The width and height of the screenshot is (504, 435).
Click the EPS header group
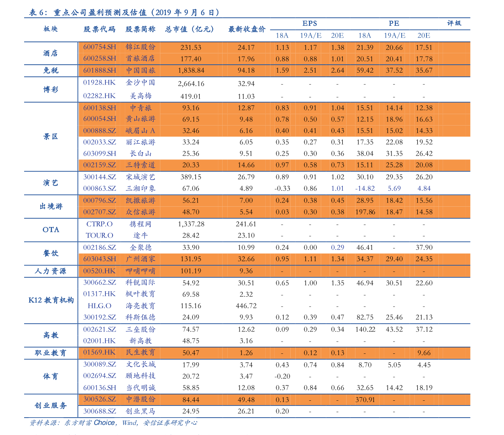coord(309,24)
